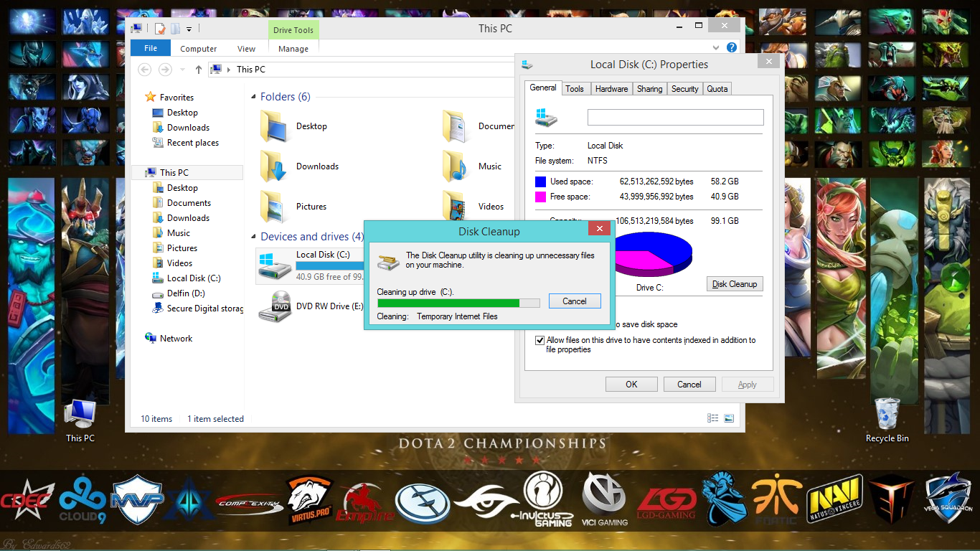Image resolution: width=980 pixels, height=551 pixels.
Task: Select the Favorites star in navigation pane
Action: tap(151, 97)
